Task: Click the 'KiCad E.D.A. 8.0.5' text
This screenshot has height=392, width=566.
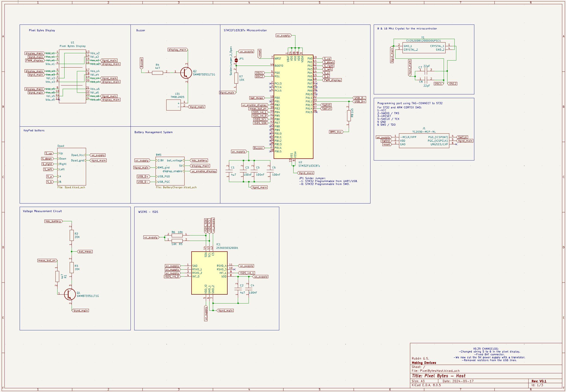Action: pos(426,385)
